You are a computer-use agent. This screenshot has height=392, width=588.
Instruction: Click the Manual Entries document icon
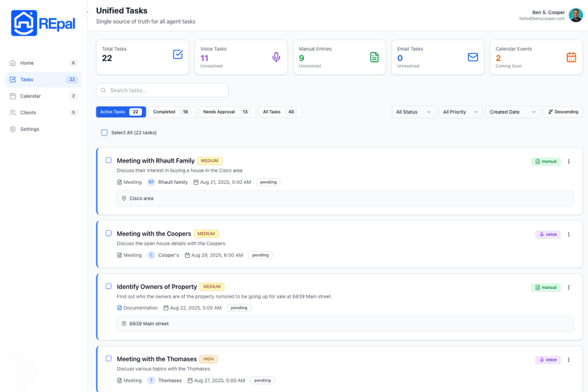click(x=374, y=57)
